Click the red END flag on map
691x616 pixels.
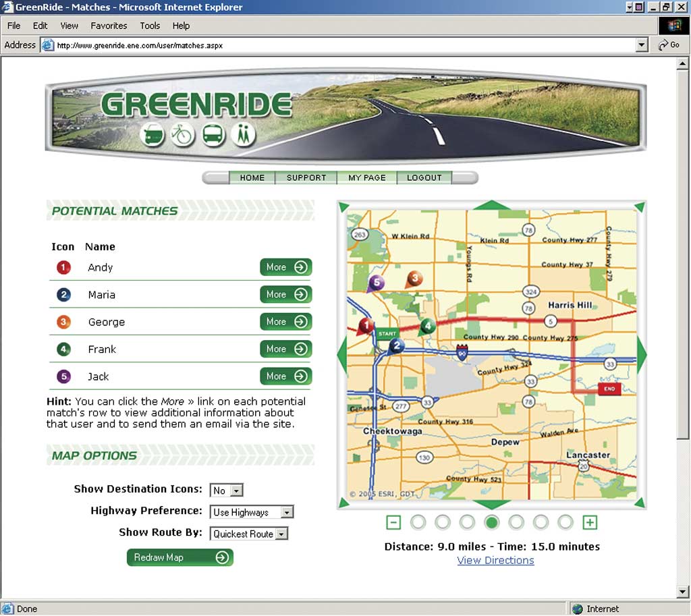[609, 389]
